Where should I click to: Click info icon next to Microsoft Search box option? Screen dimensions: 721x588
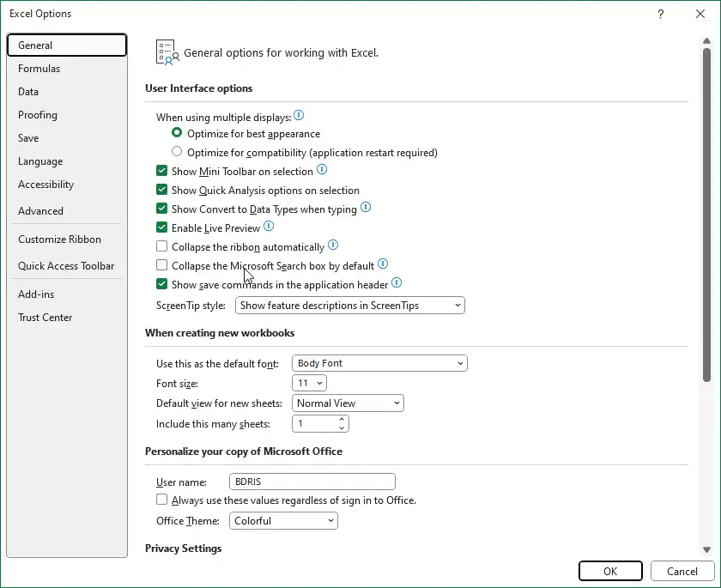pos(383,264)
